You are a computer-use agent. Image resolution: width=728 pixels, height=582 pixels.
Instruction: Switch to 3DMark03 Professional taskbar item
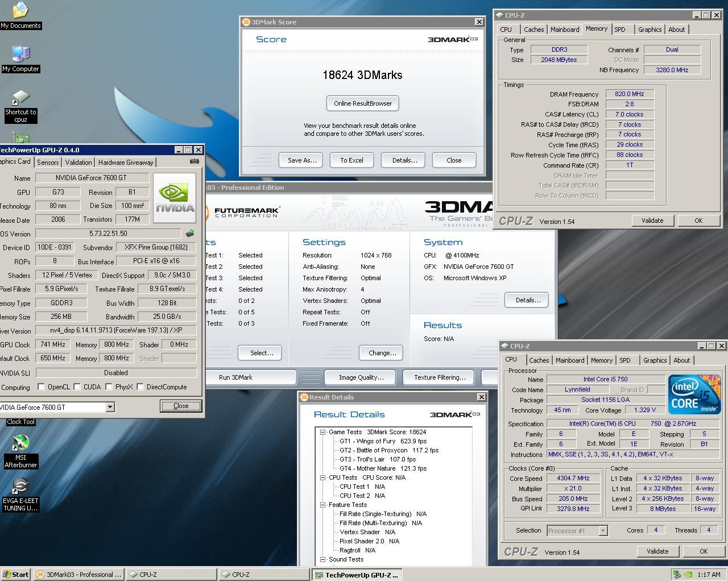pyautogui.click(x=78, y=575)
